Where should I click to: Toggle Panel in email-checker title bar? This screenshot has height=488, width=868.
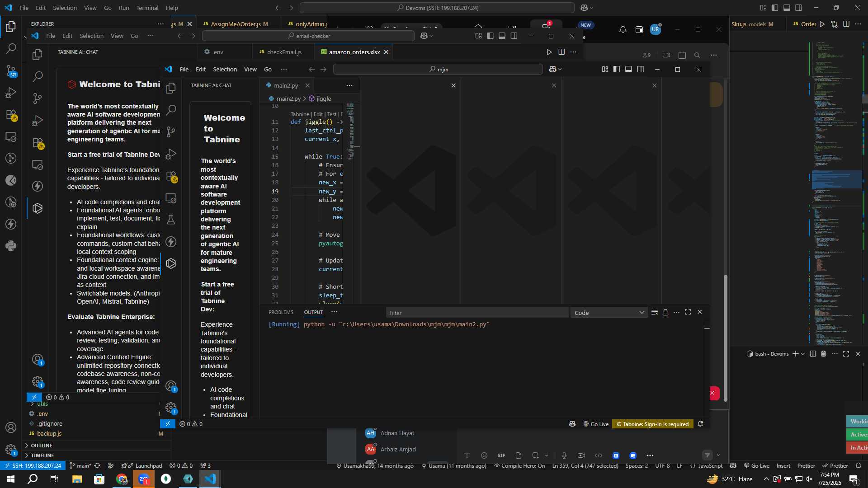(x=502, y=36)
